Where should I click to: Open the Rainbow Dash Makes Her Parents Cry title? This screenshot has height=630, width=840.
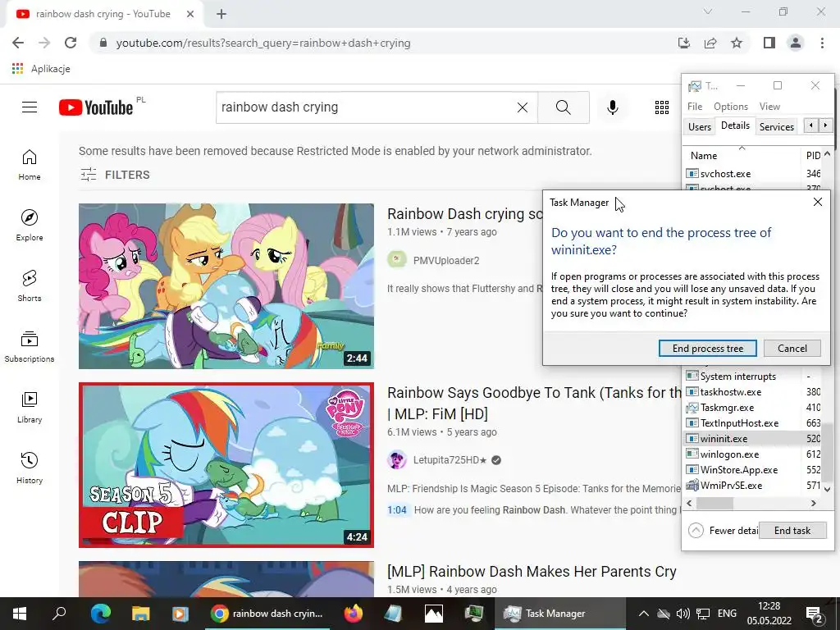pyautogui.click(x=532, y=572)
